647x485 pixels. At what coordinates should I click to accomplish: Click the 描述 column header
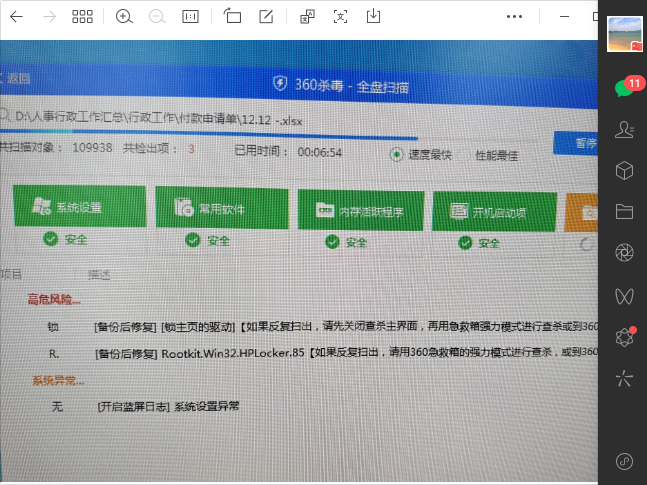(99, 274)
